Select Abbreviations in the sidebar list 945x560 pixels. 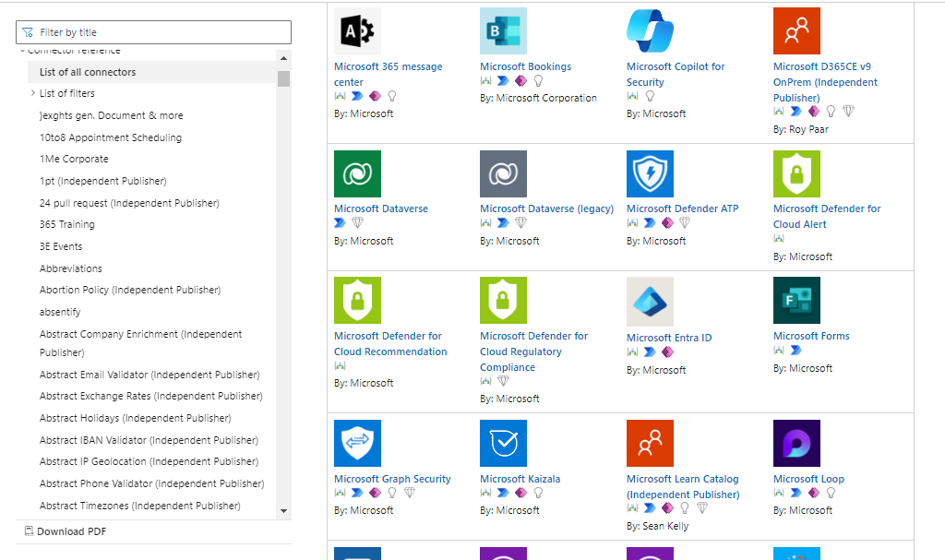[70, 268]
